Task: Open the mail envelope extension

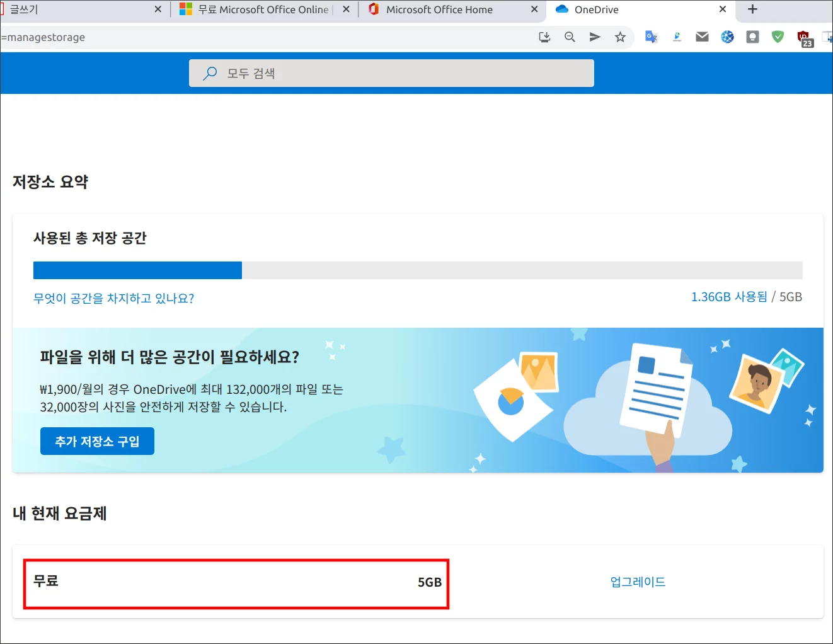Action: (x=702, y=37)
